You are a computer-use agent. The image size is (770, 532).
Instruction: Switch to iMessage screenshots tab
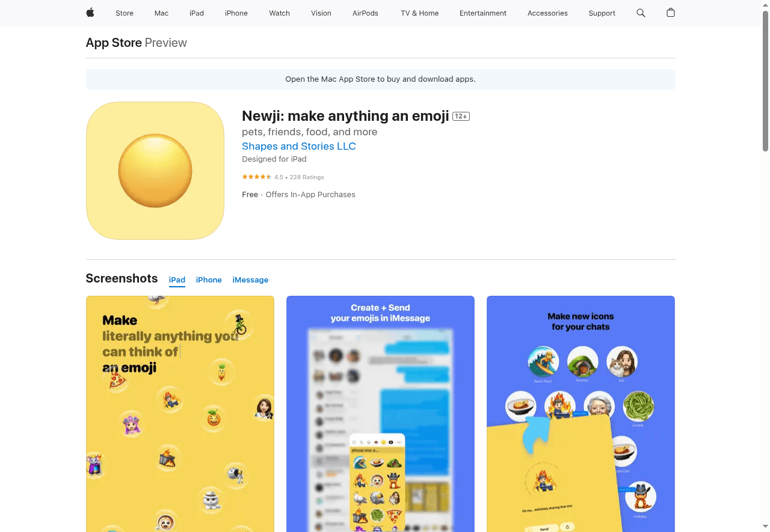pos(250,280)
